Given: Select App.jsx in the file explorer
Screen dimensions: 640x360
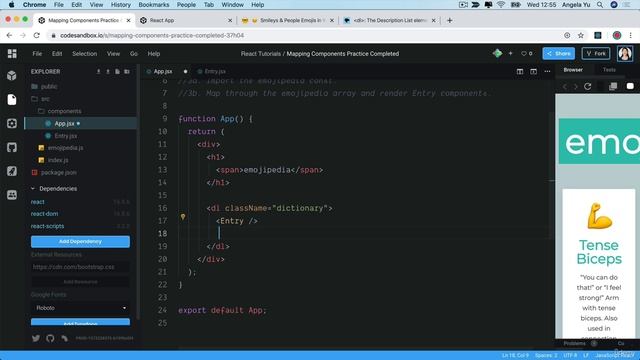Looking at the screenshot, I should [64, 123].
